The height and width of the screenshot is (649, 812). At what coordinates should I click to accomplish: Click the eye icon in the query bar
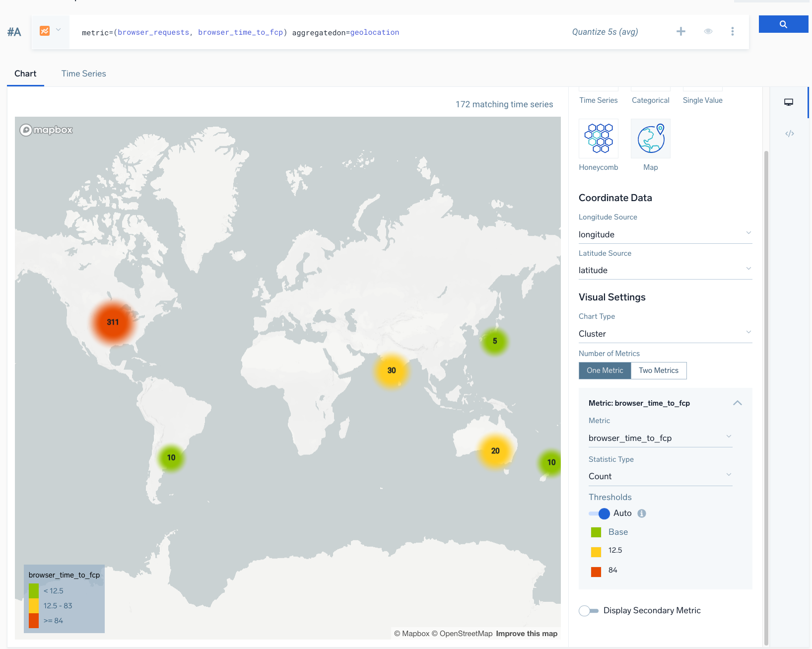tap(708, 31)
